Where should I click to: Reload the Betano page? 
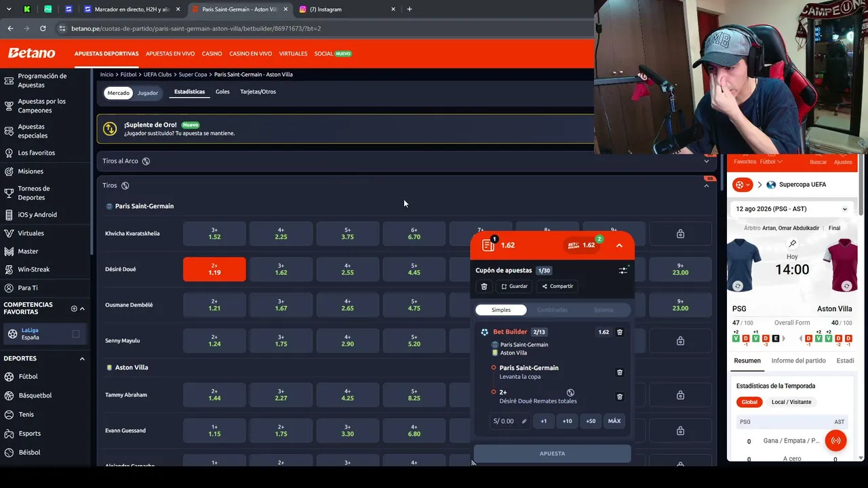pos(43,28)
